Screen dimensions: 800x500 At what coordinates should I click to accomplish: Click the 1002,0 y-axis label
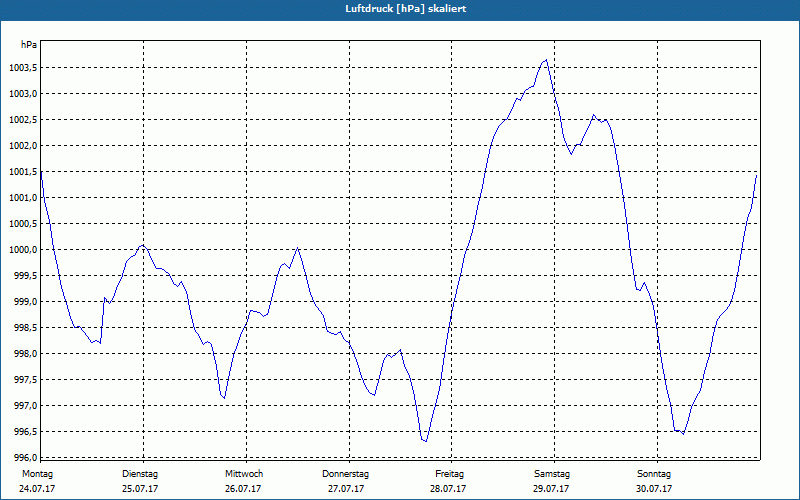click(x=23, y=146)
